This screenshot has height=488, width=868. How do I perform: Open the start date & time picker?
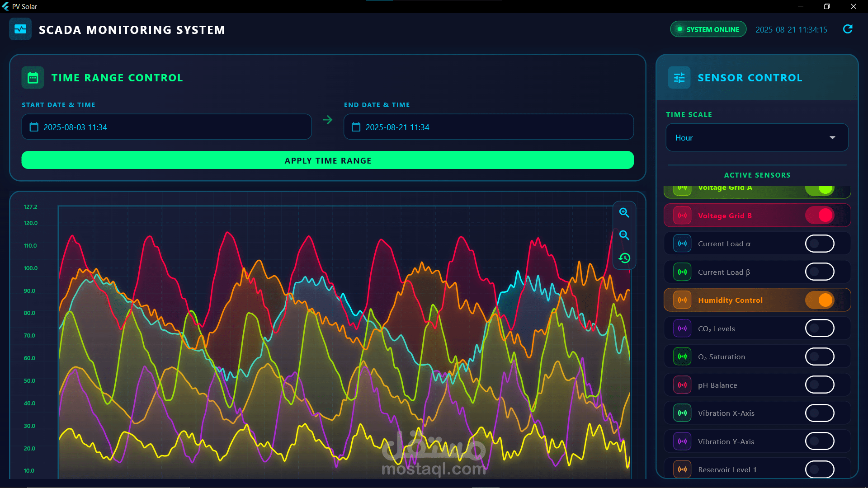(166, 127)
